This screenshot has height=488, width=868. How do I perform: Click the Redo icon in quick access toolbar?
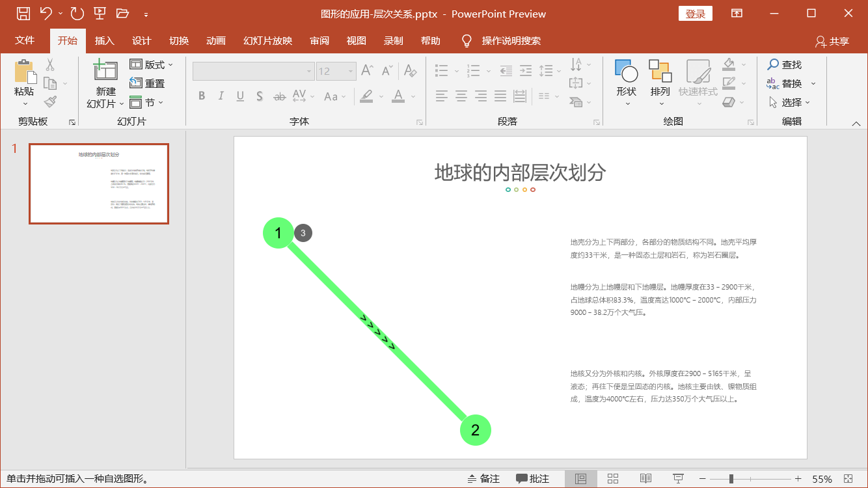pos(77,13)
